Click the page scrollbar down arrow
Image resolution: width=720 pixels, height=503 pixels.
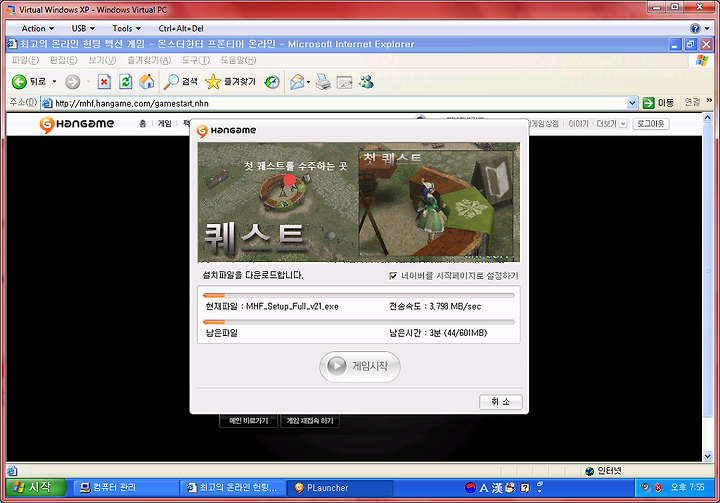pyautogui.click(x=708, y=456)
